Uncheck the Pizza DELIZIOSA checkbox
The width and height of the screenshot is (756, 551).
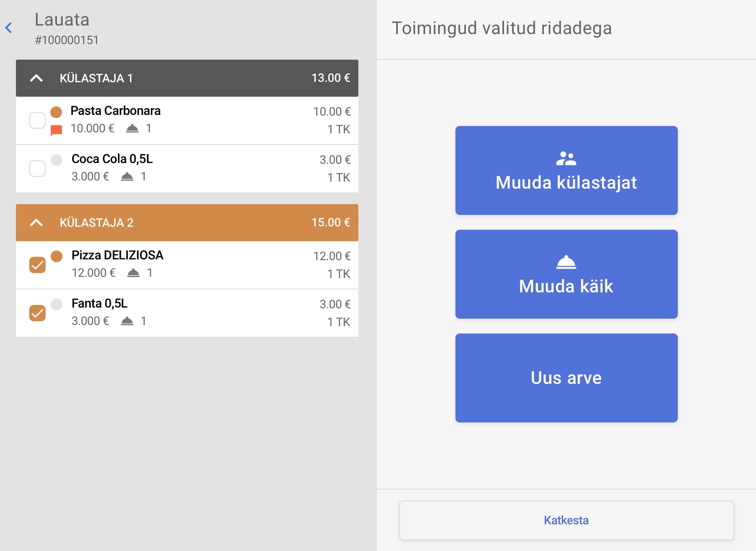tap(37, 265)
